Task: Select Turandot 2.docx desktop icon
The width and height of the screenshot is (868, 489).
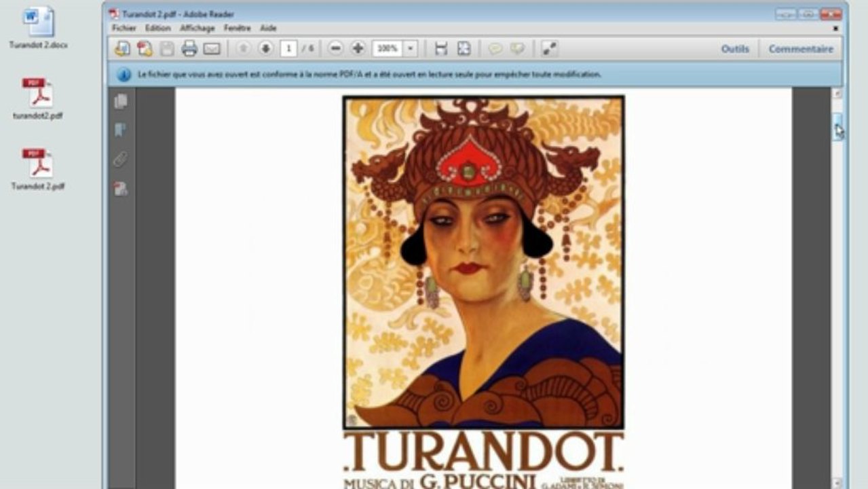Action: (38, 28)
